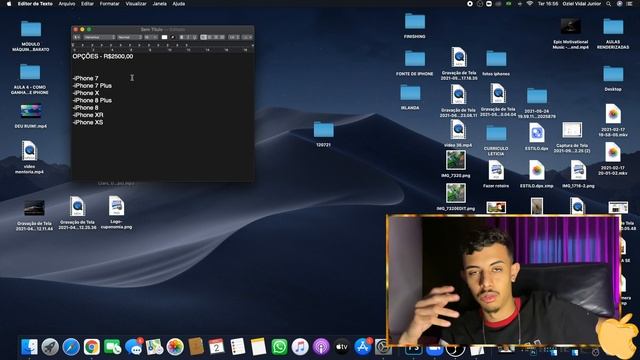Click the TextEdit ruler bar
640x360 pixels.
[x=163, y=47]
